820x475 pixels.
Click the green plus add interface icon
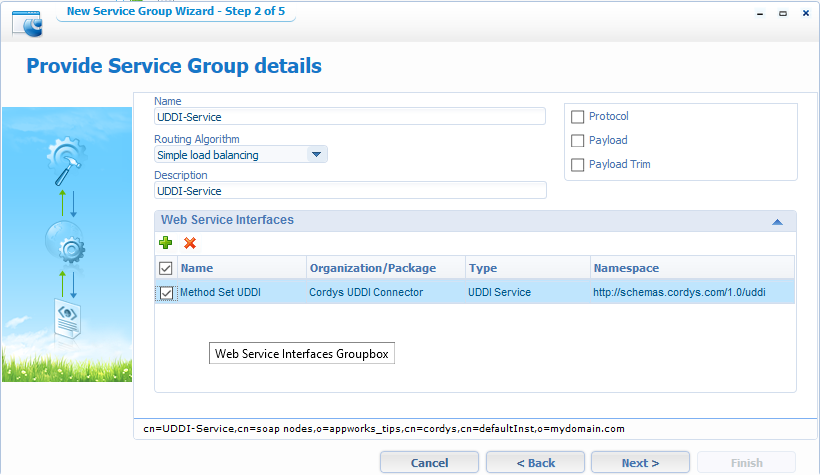pos(166,243)
